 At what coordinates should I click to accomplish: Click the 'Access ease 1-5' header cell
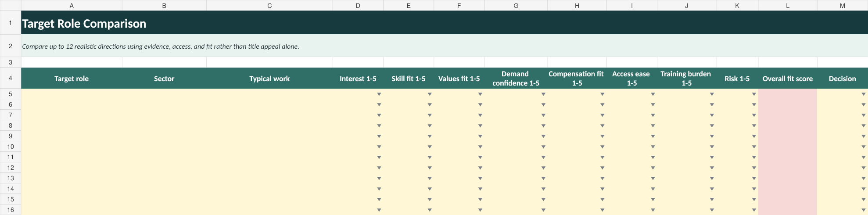632,79
